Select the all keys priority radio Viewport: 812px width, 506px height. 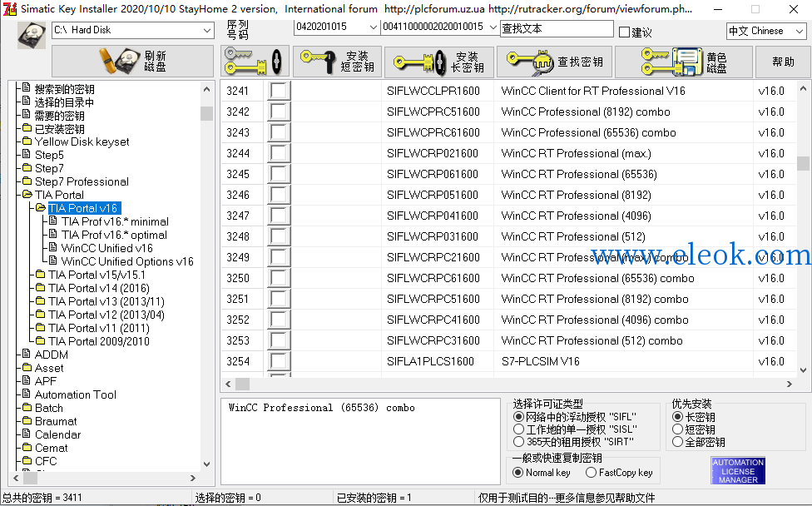677,442
